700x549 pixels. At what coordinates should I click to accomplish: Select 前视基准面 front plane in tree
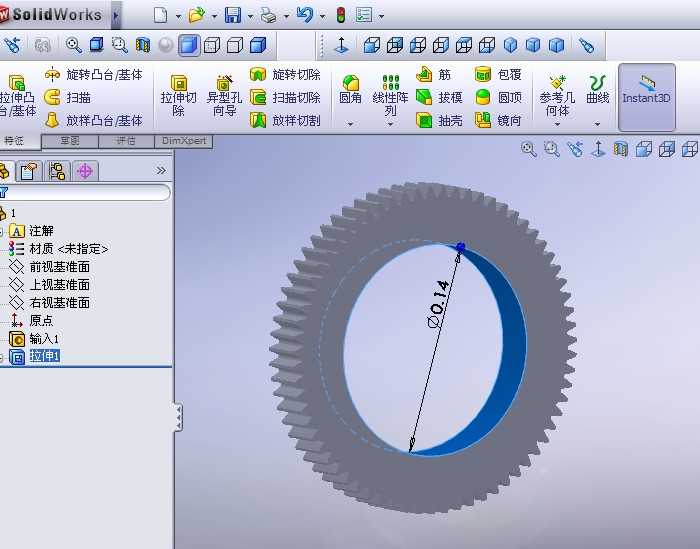tap(59, 267)
